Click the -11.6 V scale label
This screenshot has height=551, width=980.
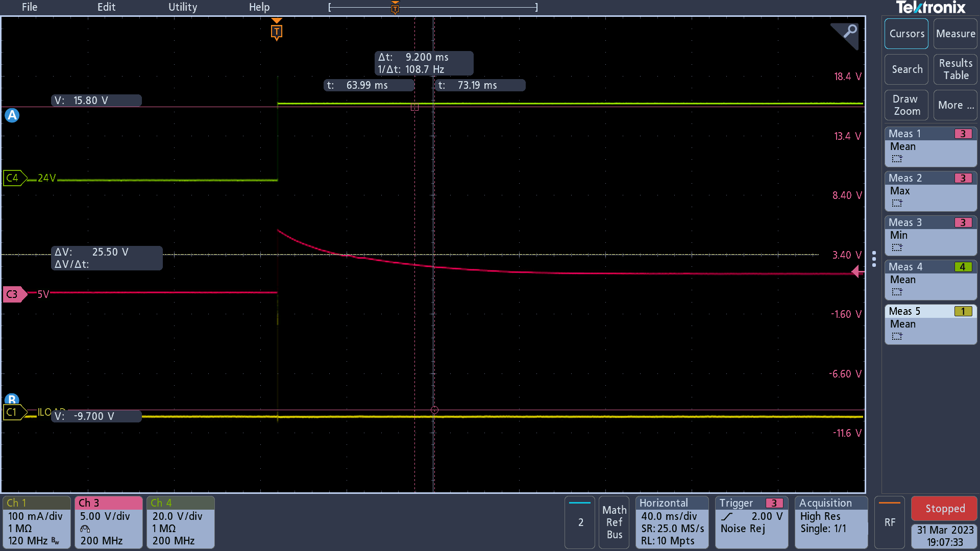(x=847, y=433)
